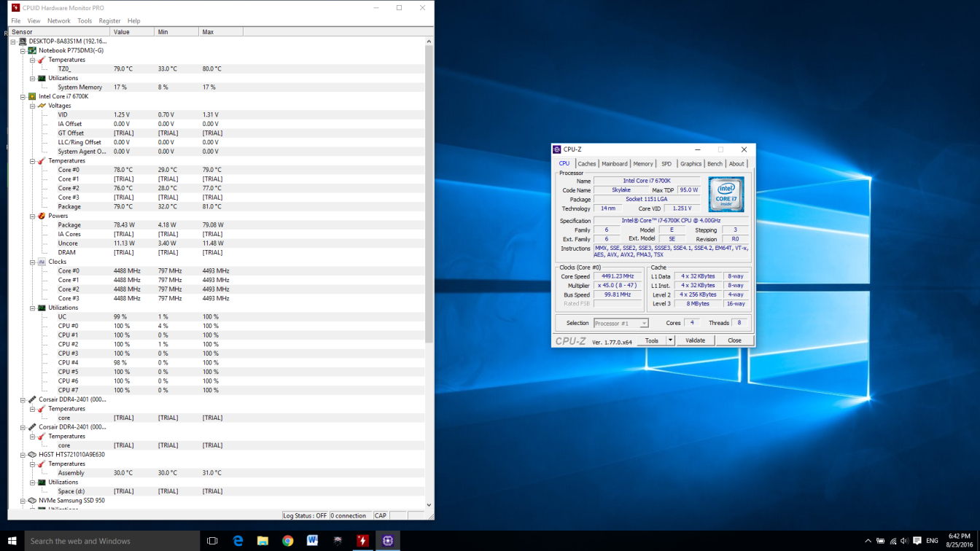Screen dimensions: 980x551
Task: Switch to the Graphics tab
Action: click(691, 164)
